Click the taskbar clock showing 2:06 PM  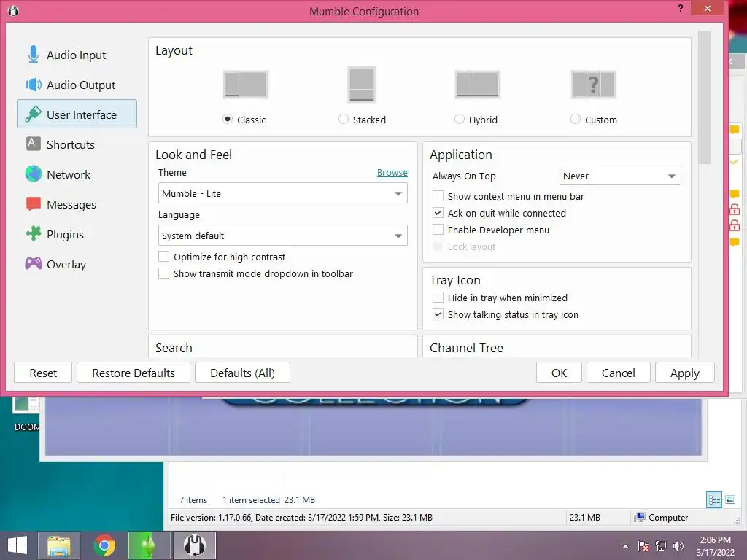(715, 546)
